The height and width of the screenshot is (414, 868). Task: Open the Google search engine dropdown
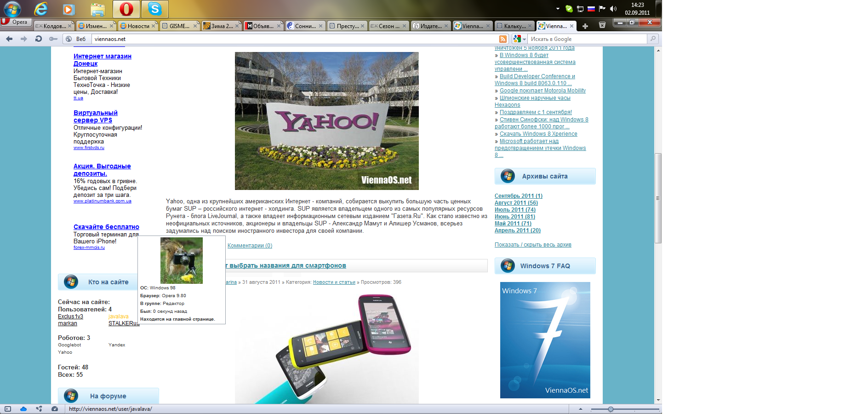point(520,39)
